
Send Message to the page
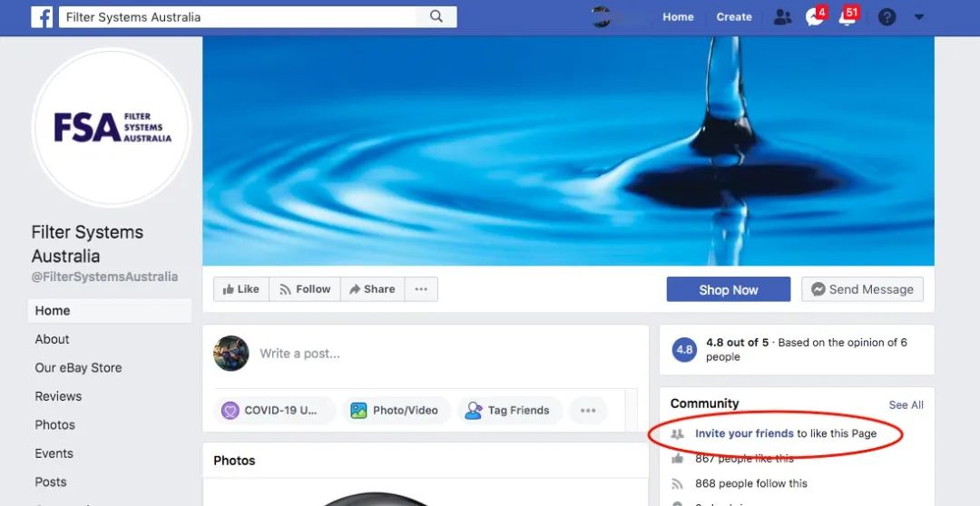click(x=863, y=289)
